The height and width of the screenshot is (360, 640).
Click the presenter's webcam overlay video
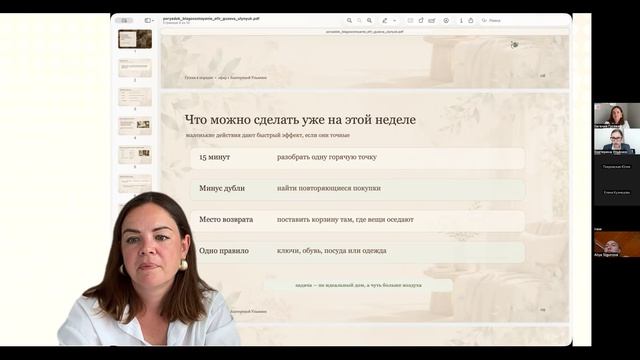pyautogui.click(x=150, y=269)
